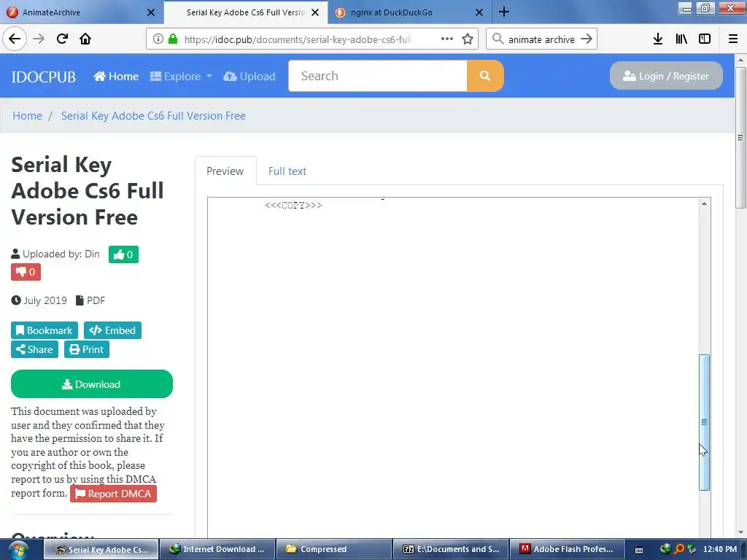Click the green padlock security icon
Screen dimensions: 747x560
point(173,39)
